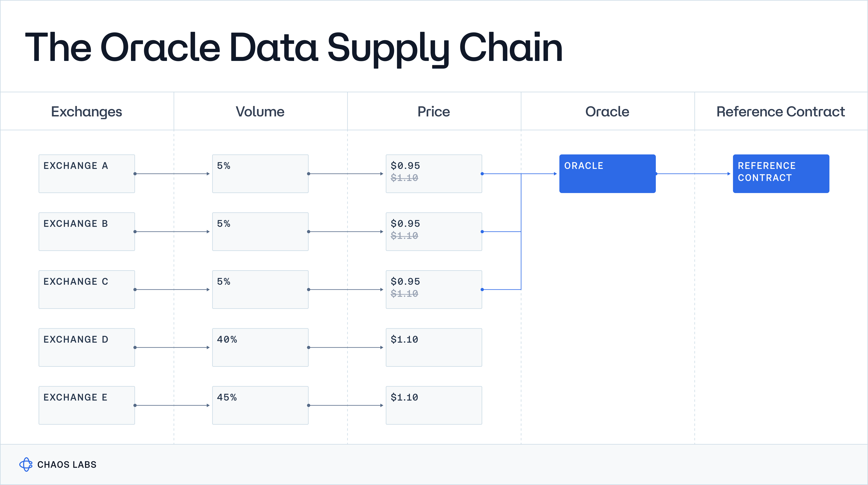Select the Exchange C box
The image size is (868, 485).
(87, 289)
